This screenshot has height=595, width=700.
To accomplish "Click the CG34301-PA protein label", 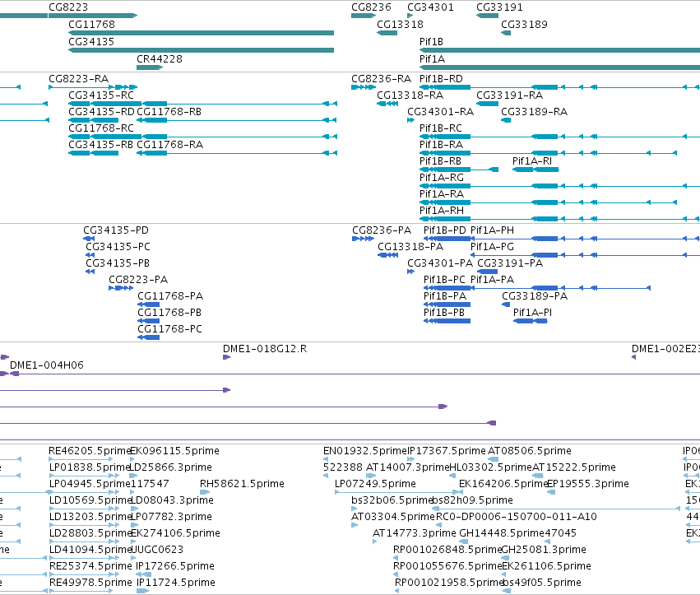I will point(440,263).
